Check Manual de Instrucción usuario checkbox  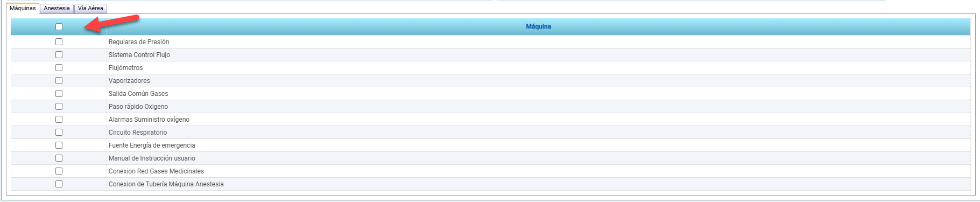(59, 158)
